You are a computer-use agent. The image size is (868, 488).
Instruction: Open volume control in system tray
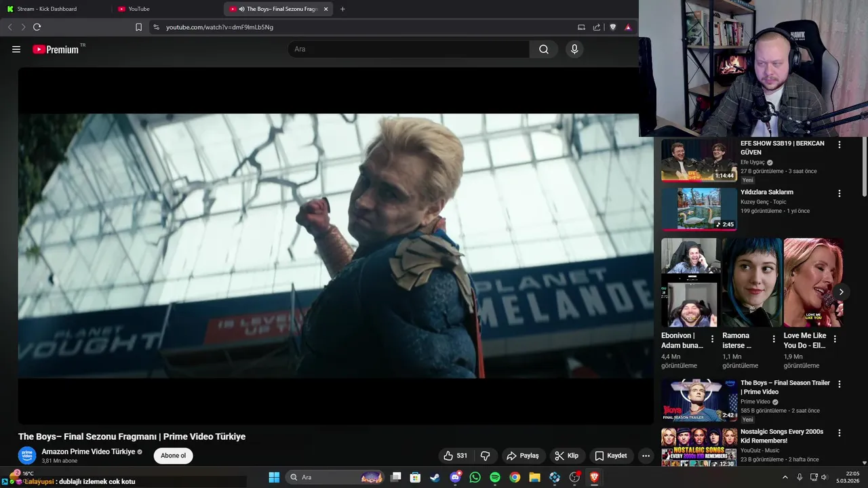pos(825,477)
